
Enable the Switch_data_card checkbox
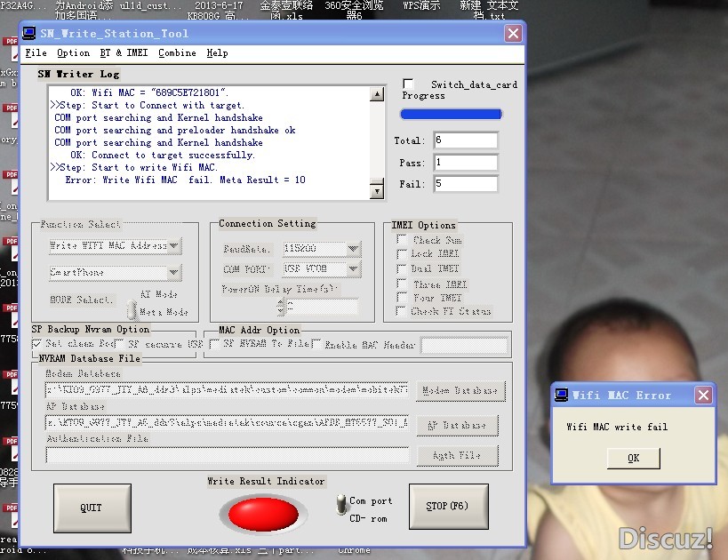(408, 84)
